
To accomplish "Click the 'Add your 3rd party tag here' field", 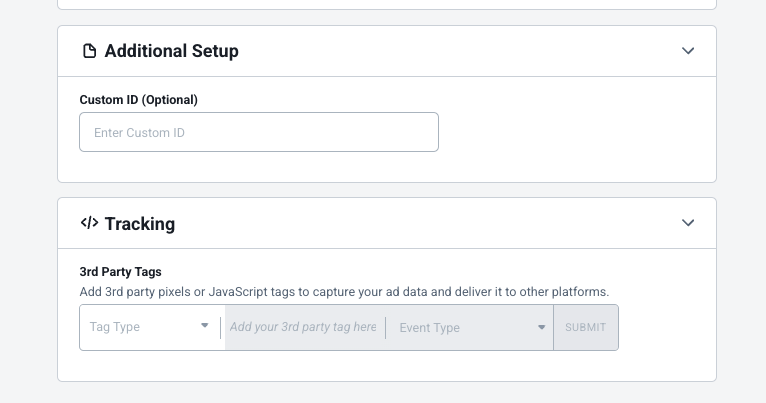I will tap(303, 327).
